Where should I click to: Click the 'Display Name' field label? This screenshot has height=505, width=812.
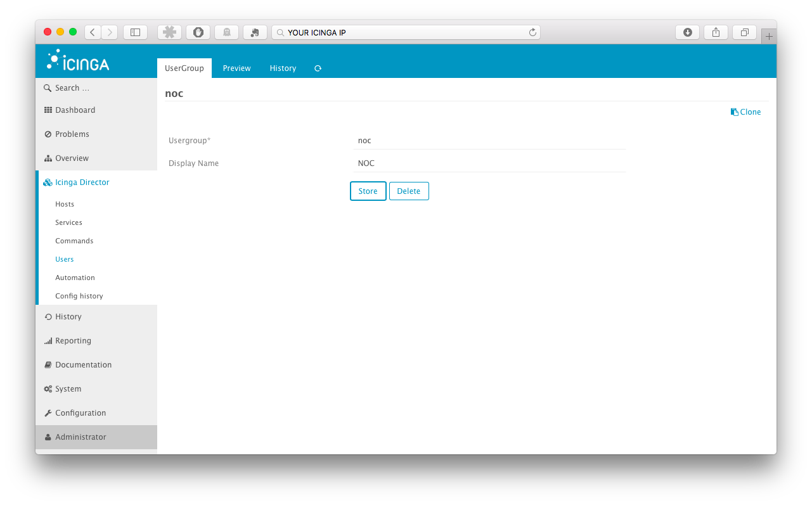pyautogui.click(x=194, y=163)
